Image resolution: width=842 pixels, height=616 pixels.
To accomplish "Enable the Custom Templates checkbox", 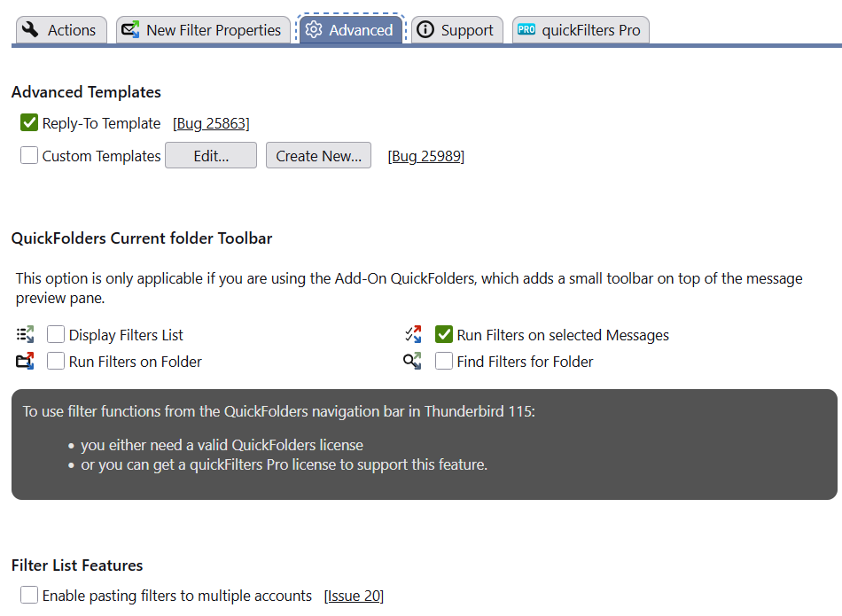I will (29, 156).
